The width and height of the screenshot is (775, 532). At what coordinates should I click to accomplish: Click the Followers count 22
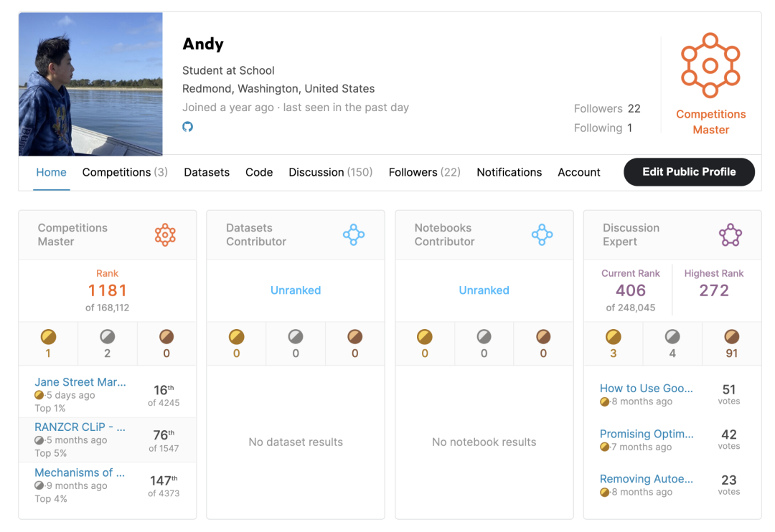(634, 109)
